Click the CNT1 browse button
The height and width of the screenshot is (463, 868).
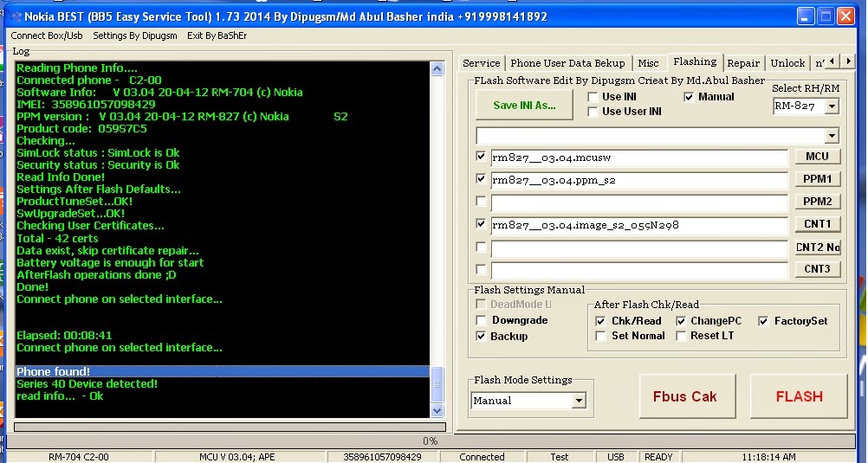tap(817, 224)
